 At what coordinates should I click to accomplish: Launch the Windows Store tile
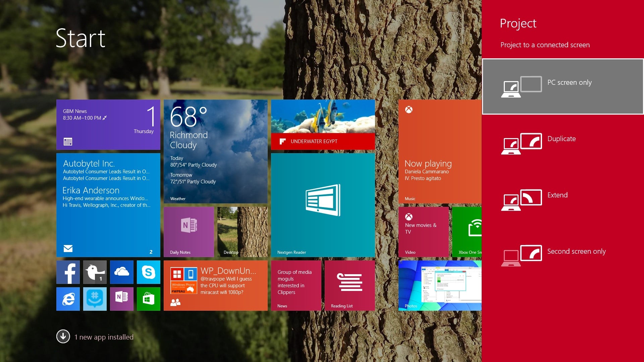(x=148, y=299)
